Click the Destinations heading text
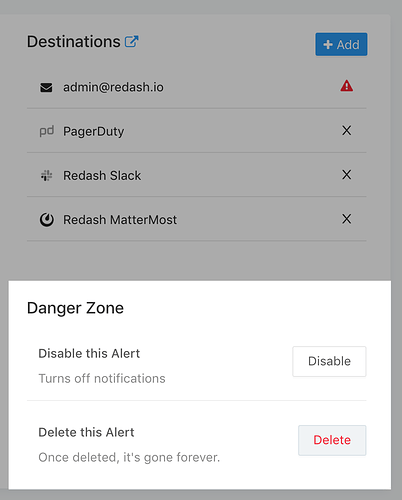Viewport: 402px width, 500px height. coord(74,42)
